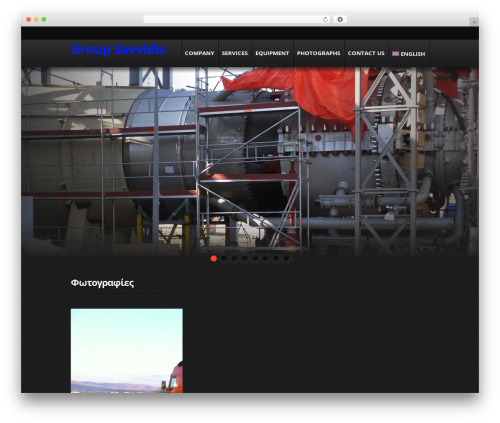
Task: Click the red close window dot
Action: click(x=29, y=20)
